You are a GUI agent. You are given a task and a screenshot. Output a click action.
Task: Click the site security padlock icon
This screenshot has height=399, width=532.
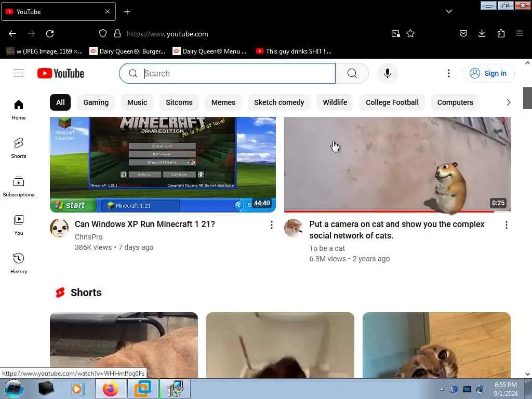tap(117, 34)
